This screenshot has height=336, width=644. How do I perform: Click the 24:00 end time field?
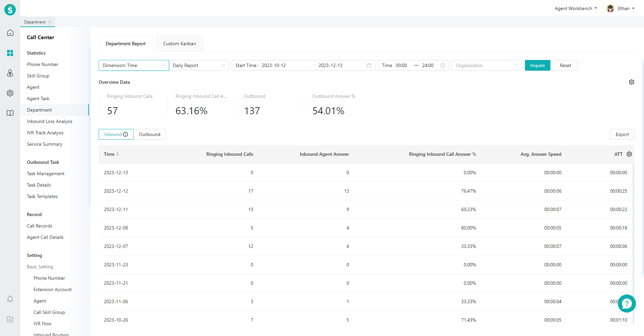[x=428, y=65]
